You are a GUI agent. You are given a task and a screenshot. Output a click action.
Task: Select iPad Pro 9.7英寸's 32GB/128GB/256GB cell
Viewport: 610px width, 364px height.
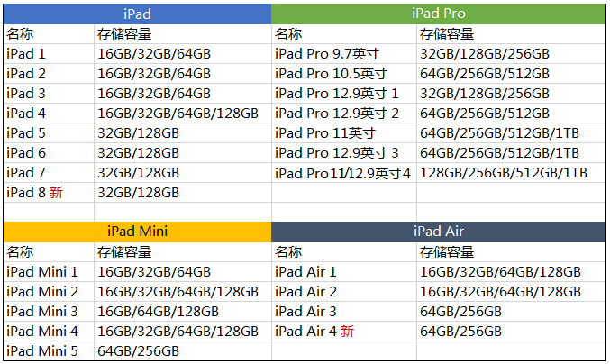tap(511, 54)
